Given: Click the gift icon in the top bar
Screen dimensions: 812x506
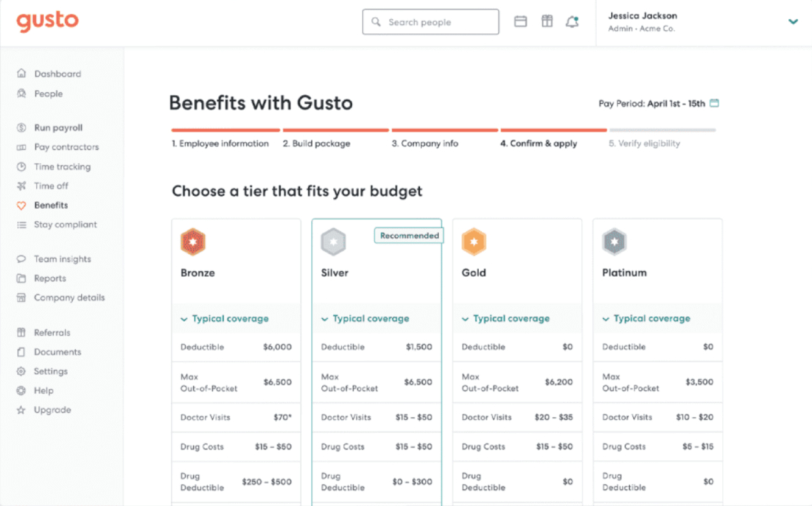Looking at the screenshot, I should pyautogui.click(x=547, y=21).
